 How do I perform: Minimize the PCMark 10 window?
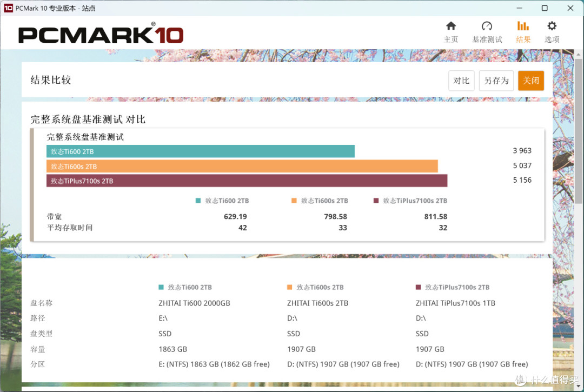(x=519, y=8)
